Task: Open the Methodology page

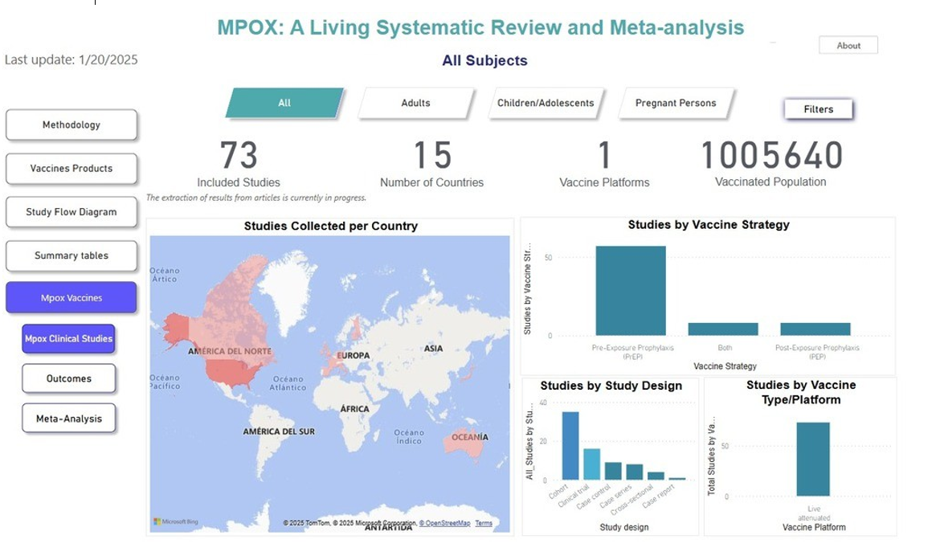Action: [72, 125]
